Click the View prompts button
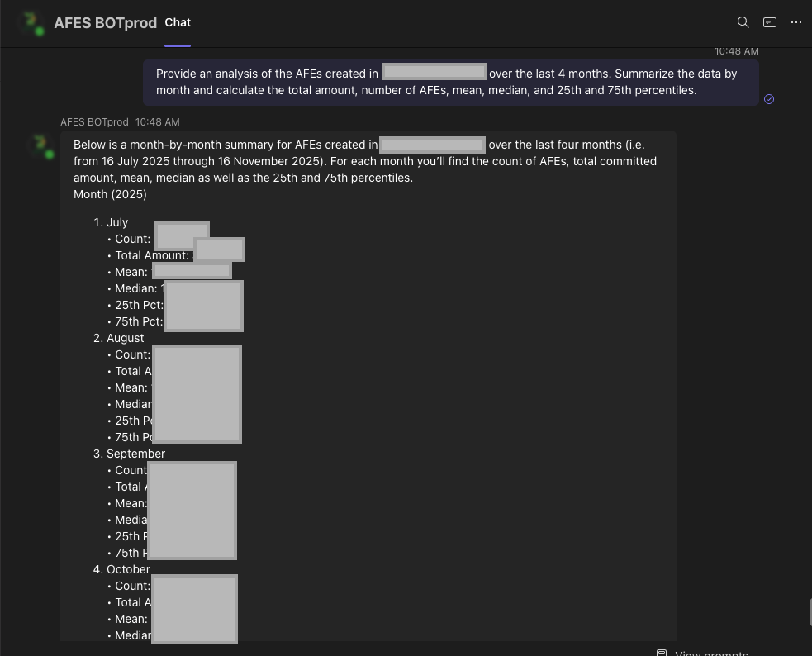812x656 pixels. tap(710, 653)
